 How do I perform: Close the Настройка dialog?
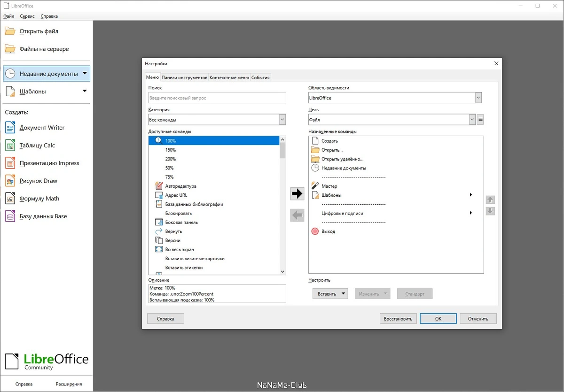click(x=496, y=63)
